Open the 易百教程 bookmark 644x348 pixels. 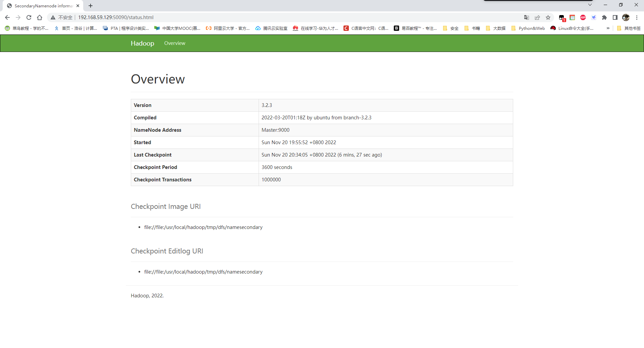click(x=416, y=28)
